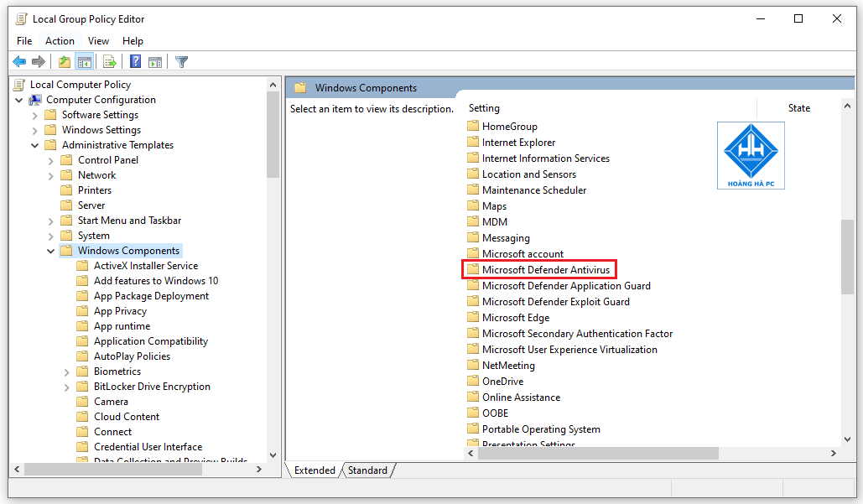The height and width of the screenshot is (504, 863).
Task: Collapse the Administrative Templates node
Action: click(x=34, y=145)
